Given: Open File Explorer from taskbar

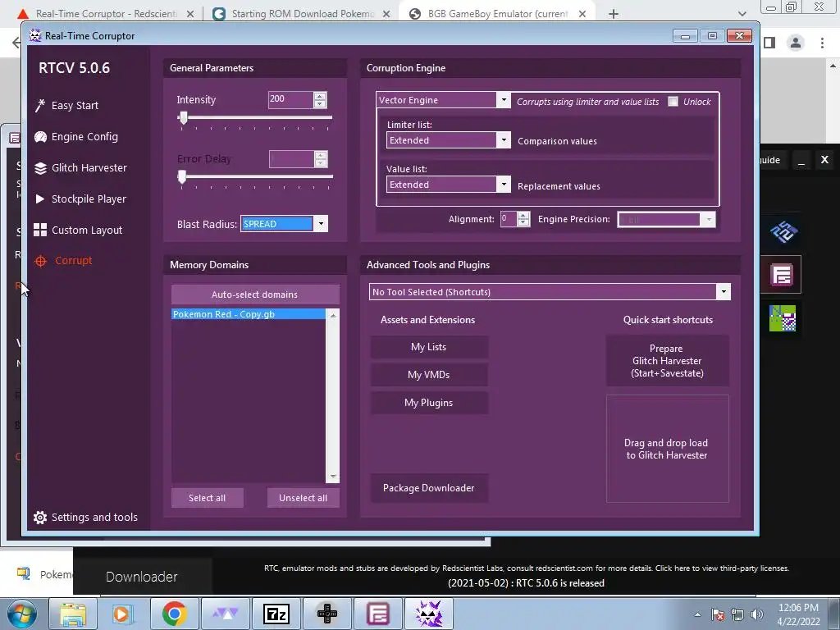Looking at the screenshot, I should coord(73,614).
